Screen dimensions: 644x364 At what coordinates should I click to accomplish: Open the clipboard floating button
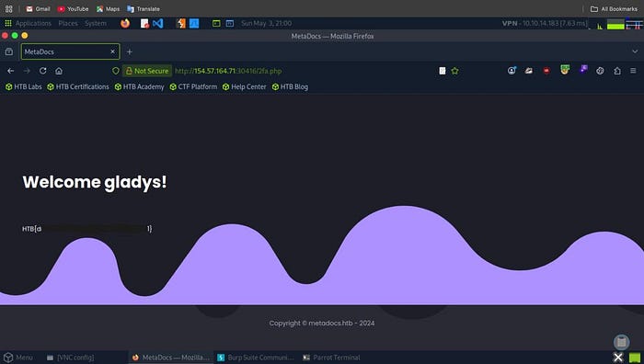point(621,342)
